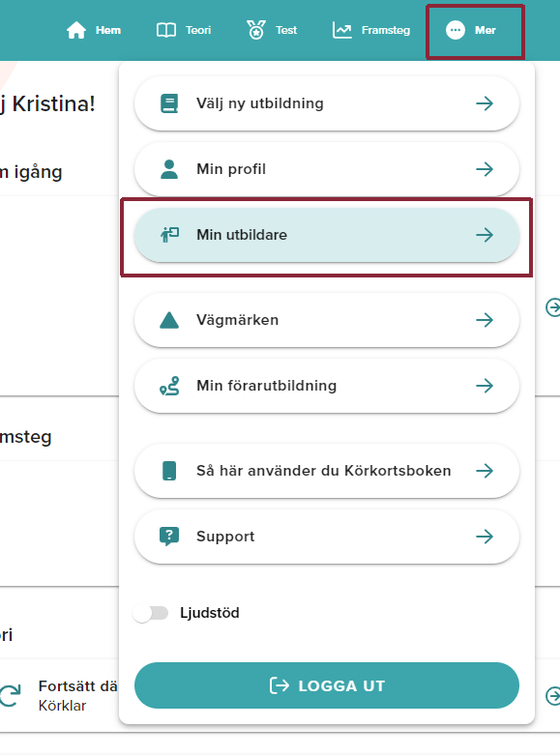Image resolution: width=560 pixels, height=756 pixels.
Task: Open the Min utbildare menu entry
Action: click(x=327, y=235)
